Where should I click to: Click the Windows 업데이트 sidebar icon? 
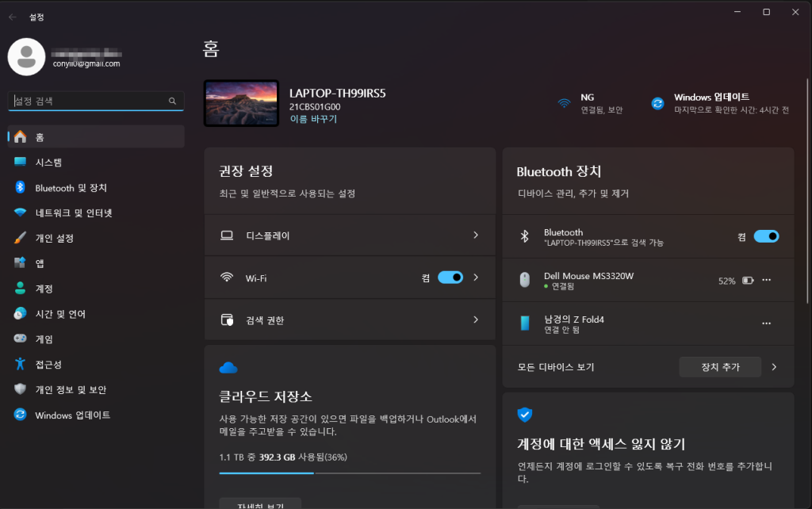click(20, 415)
